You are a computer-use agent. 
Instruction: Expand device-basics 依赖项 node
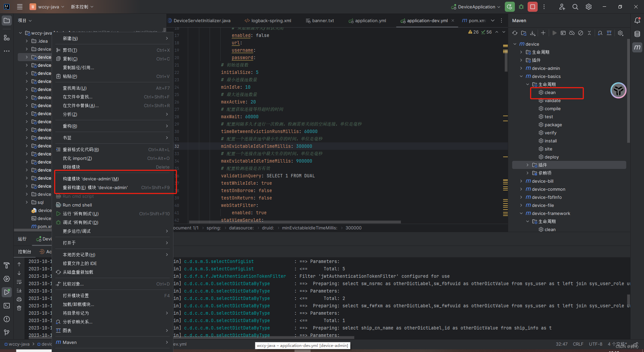point(528,173)
